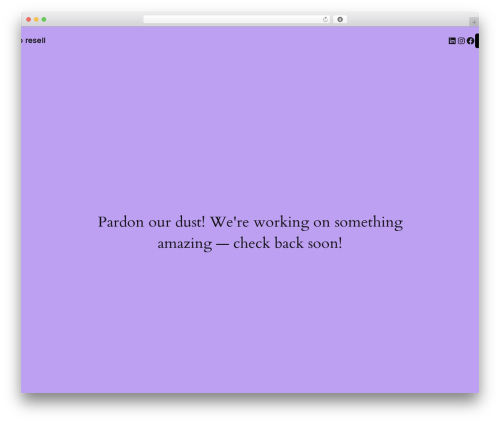
Task: Click the word "amazing" in the message
Action: [x=185, y=244]
